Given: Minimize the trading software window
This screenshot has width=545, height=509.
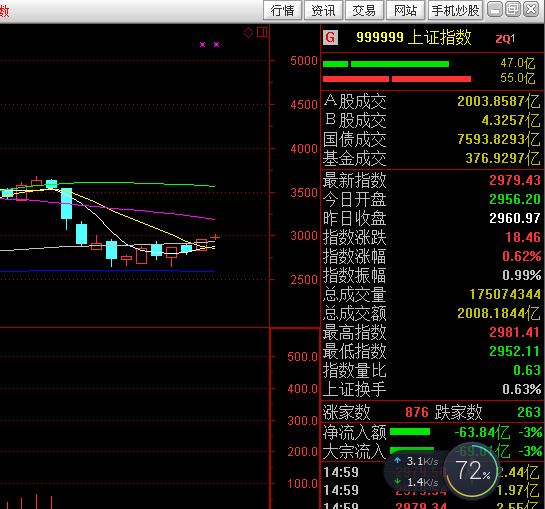Looking at the screenshot, I should click(x=495, y=9).
